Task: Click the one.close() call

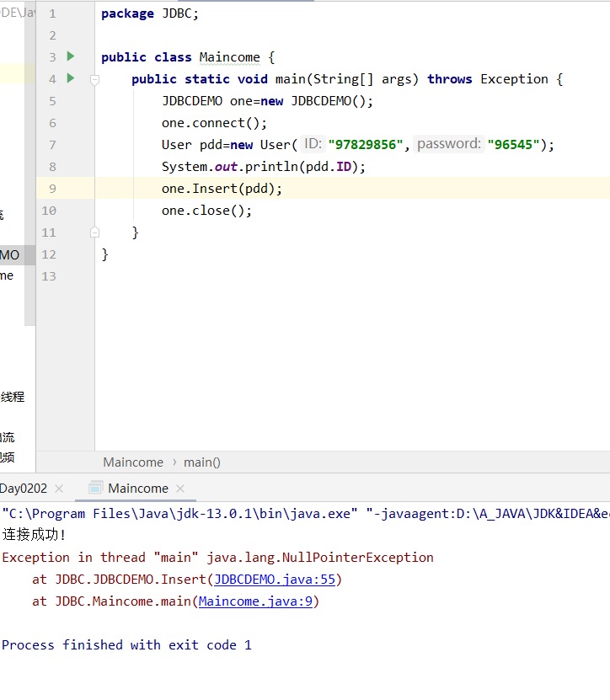Action: [206, 211]
